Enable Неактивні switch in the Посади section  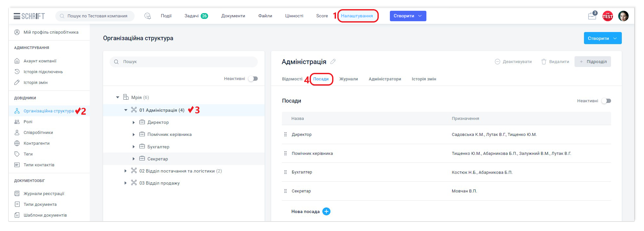point(606,101)
